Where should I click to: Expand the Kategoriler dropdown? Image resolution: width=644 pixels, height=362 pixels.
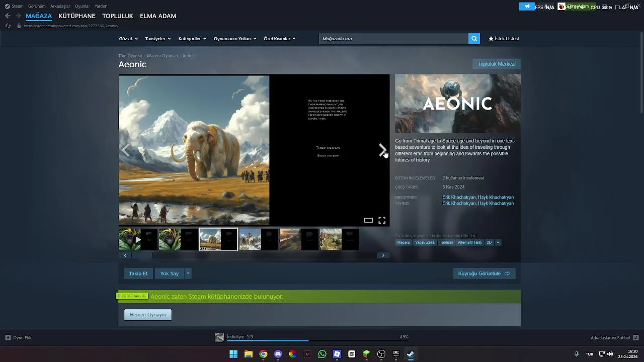coord(192,39)
